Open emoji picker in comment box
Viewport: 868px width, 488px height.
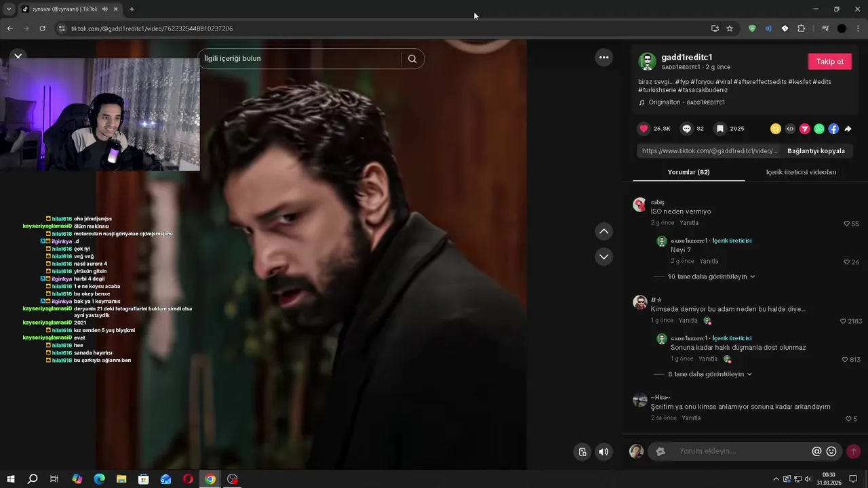[831, 451]
